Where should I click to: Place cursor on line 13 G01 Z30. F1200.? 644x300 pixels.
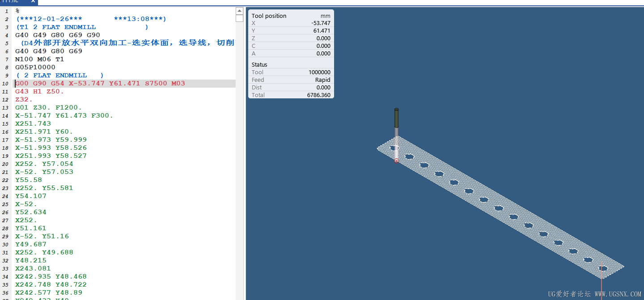(x=48, y=108)
